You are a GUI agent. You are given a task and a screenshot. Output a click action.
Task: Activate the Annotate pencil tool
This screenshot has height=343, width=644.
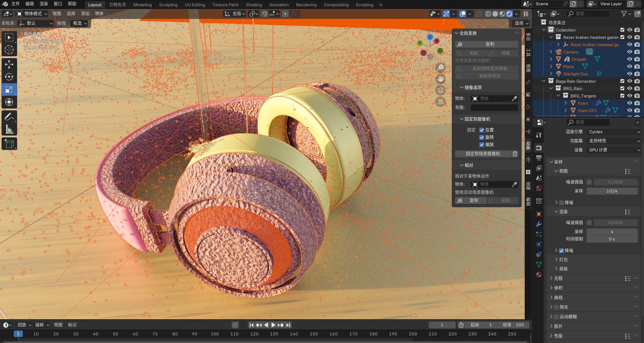pyautogui.click(x=9, y=117)
